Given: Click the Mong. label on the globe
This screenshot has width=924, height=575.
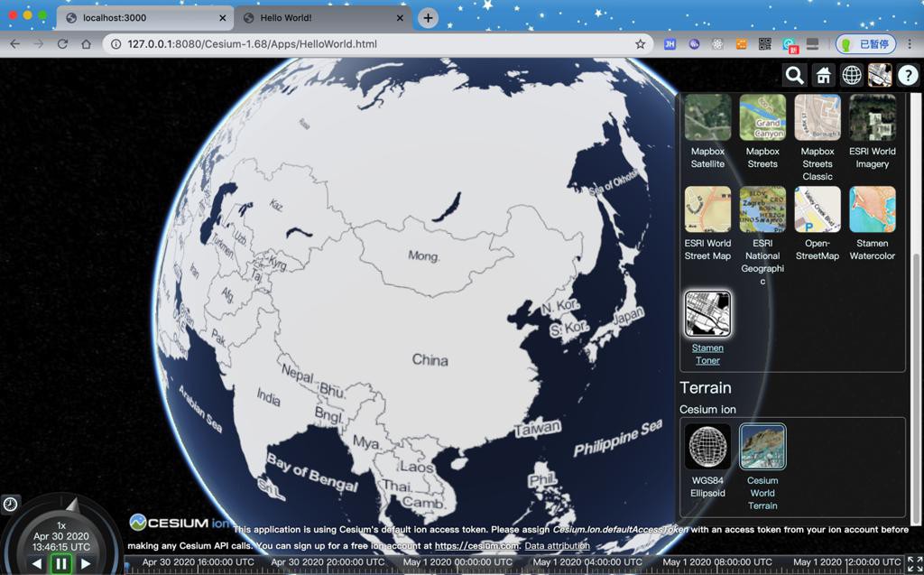Looking at the screenshot, I should pos(424,256).
